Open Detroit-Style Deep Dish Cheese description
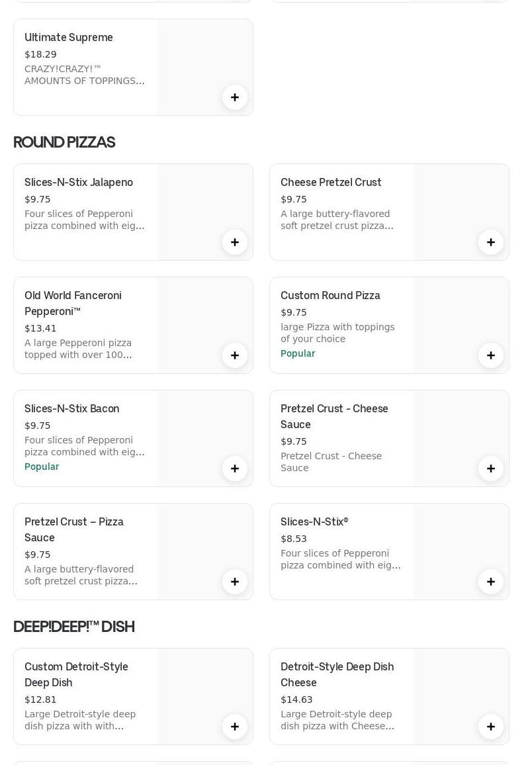 337,720
